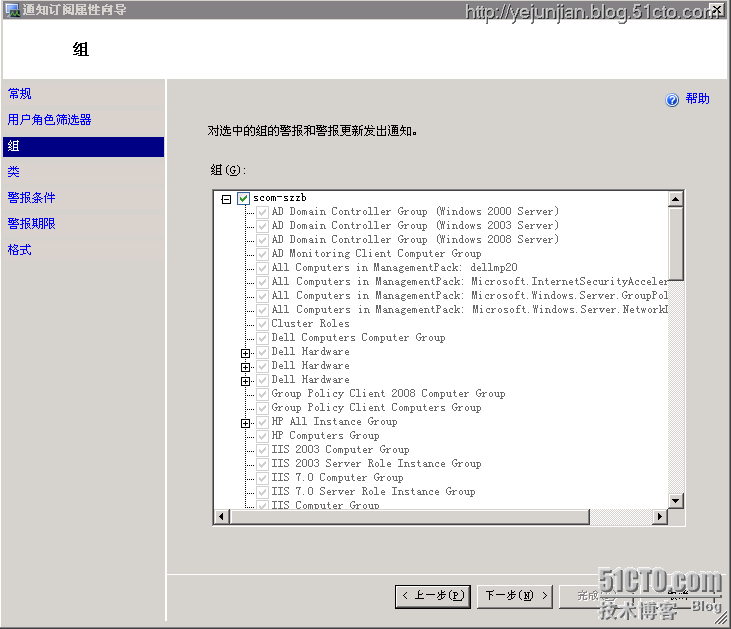Select the 组 wizard page

coord(83,146)
